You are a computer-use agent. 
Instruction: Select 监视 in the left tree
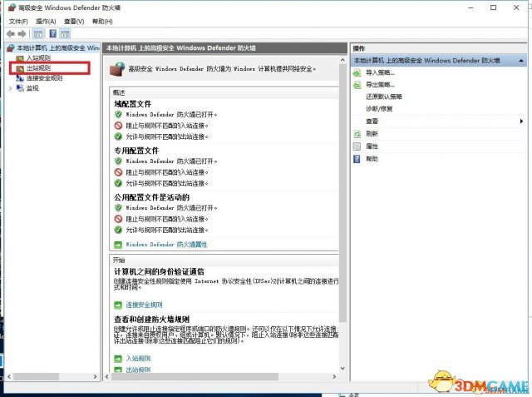point(32,88)
